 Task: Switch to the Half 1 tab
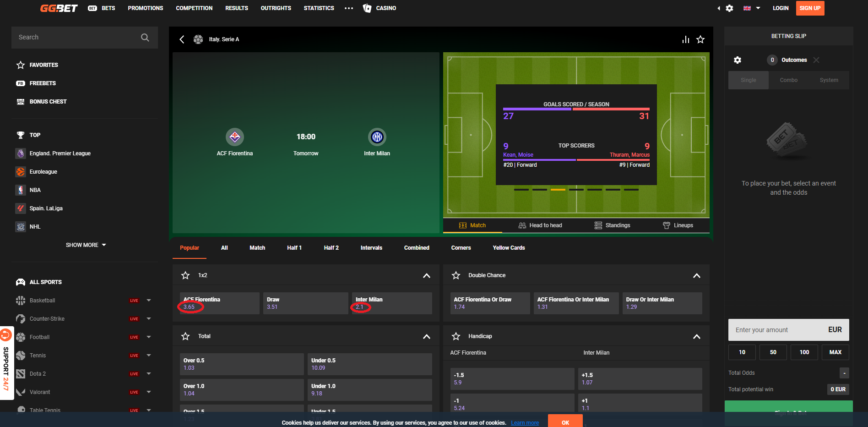[x=294, y=248]
